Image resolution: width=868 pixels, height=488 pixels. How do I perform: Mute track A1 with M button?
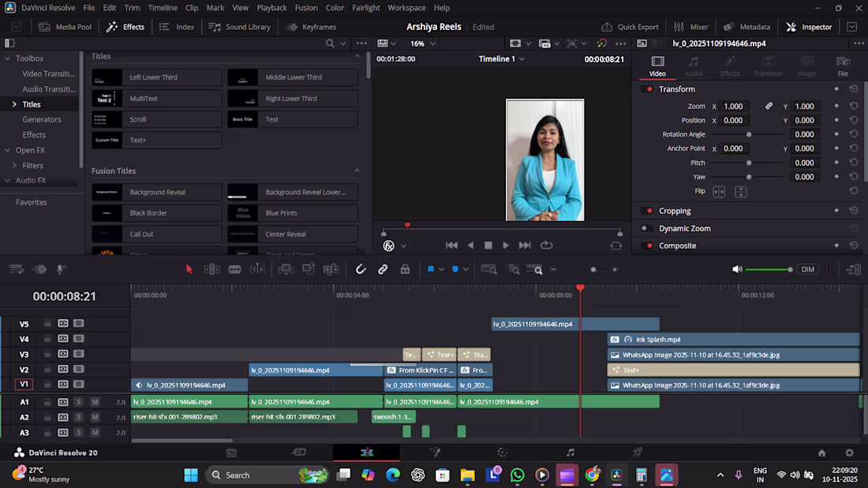click(95, 402)
